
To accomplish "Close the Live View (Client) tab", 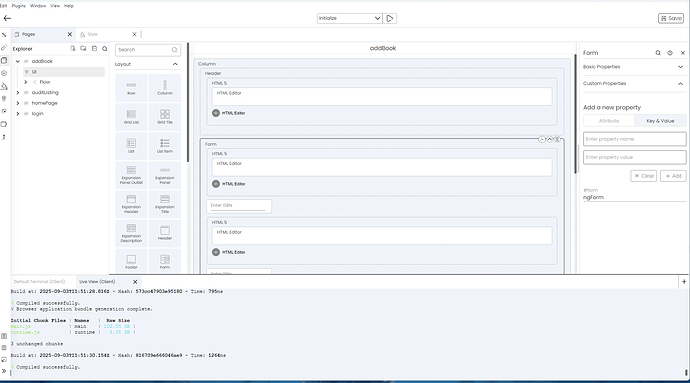I will [135, 282].
